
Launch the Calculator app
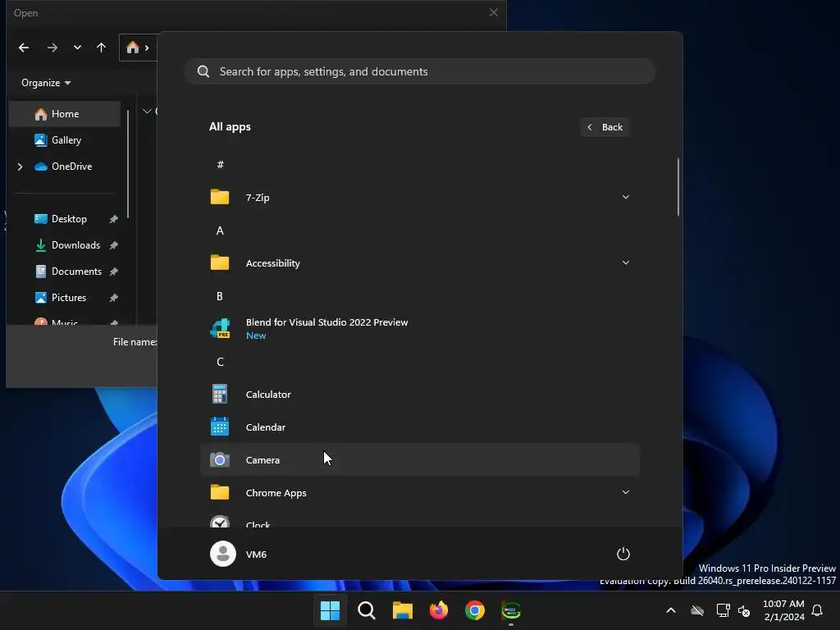pyautogui.click(x=419, y=395)
